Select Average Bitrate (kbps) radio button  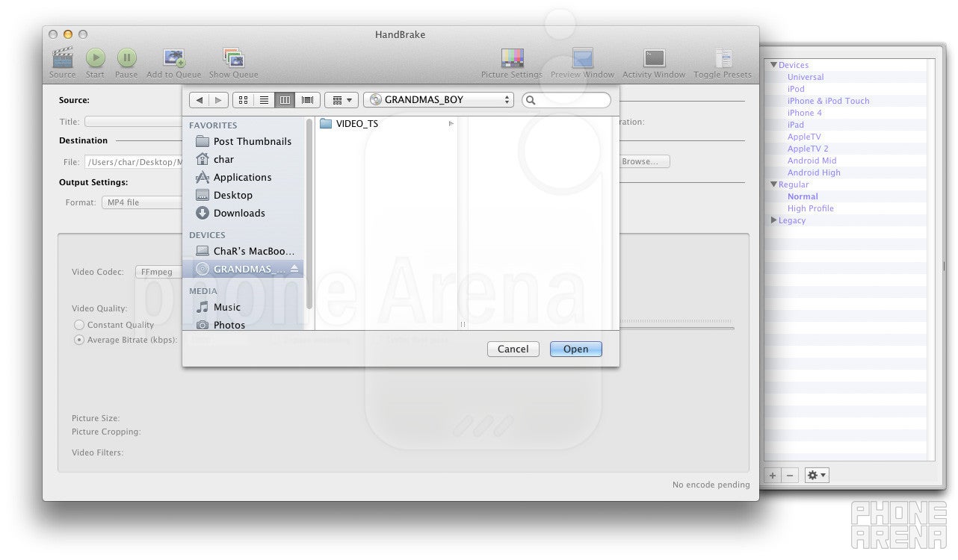click(79, 340)
